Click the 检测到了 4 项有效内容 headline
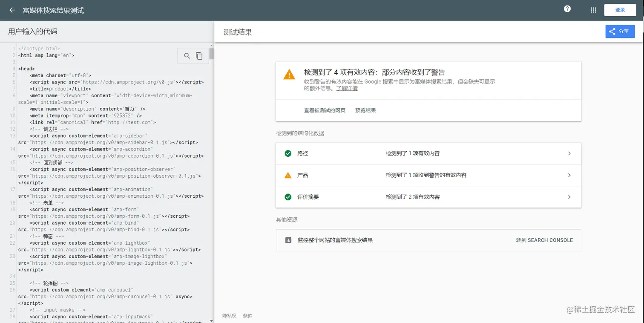The width and height of the screenshot is (644, 323). click(374, 72)
